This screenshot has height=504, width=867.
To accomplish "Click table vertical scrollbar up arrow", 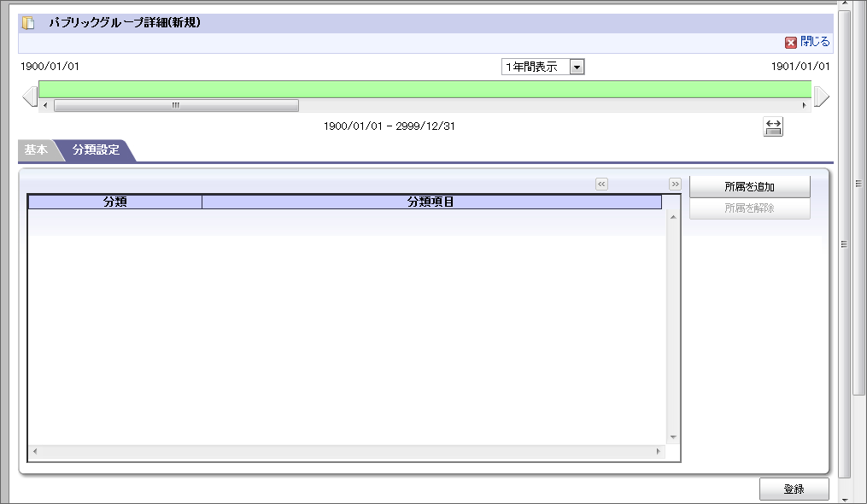I will [x=673, y=217].
